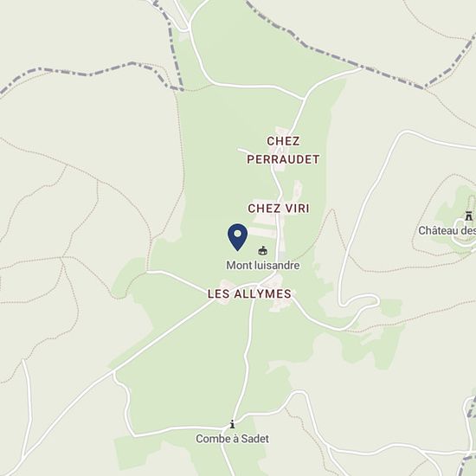Click the CHEZ PERRAUDET place label
The width and height of the screenshot is (476, 476).
pyautogui.click(x=283, y=150)
